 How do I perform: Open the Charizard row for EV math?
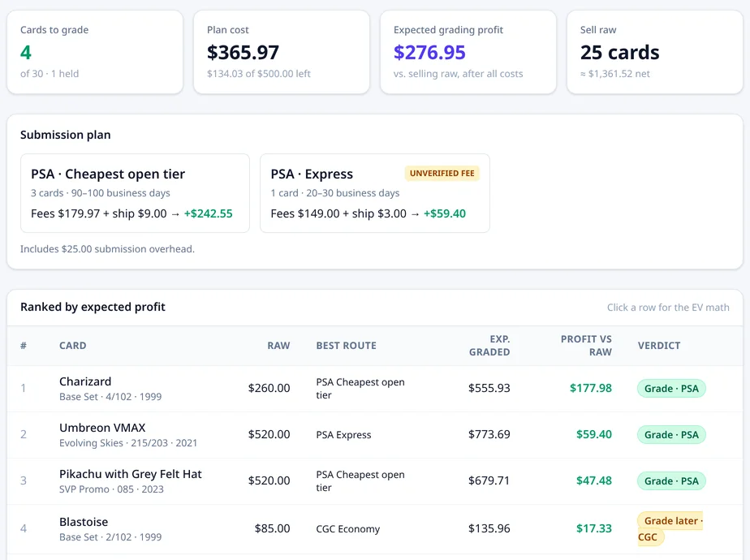click(x=374, y=388)
